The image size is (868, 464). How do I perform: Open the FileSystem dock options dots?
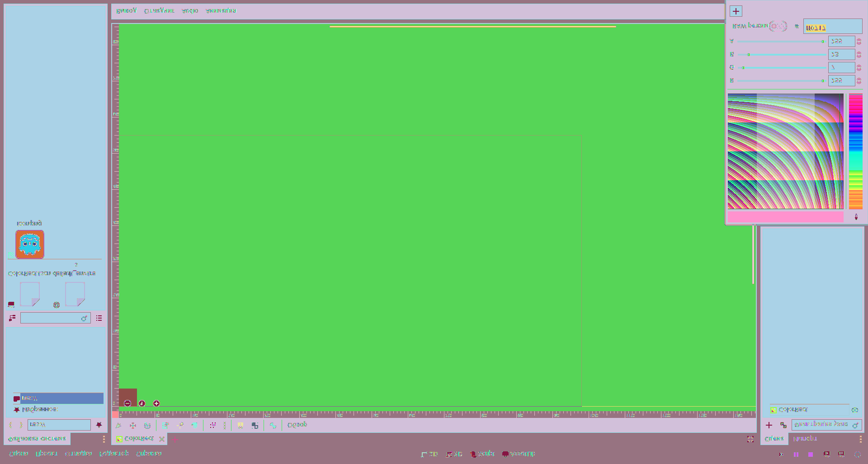104,439
